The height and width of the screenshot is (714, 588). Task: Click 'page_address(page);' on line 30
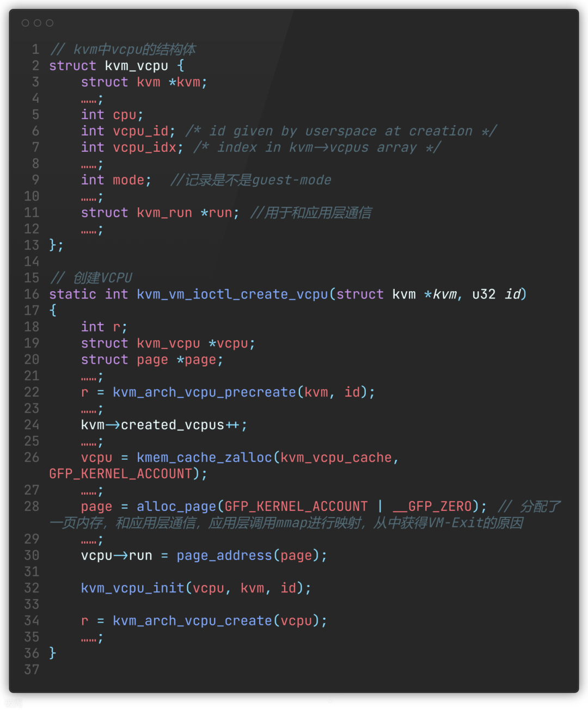point(252,556)
